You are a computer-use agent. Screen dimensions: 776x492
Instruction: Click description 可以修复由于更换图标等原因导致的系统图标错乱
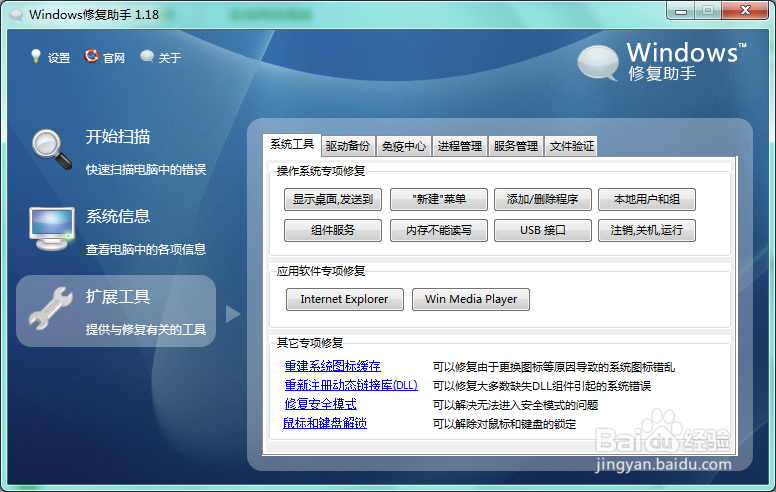[554, 367]
